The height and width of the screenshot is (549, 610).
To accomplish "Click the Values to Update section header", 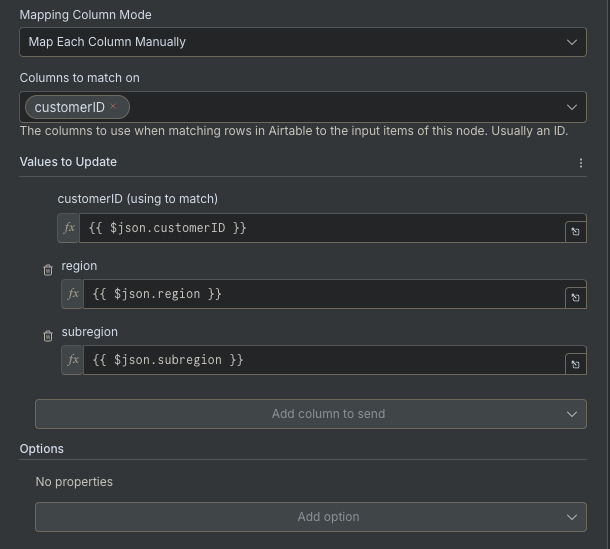I will (x=68, y=162).
